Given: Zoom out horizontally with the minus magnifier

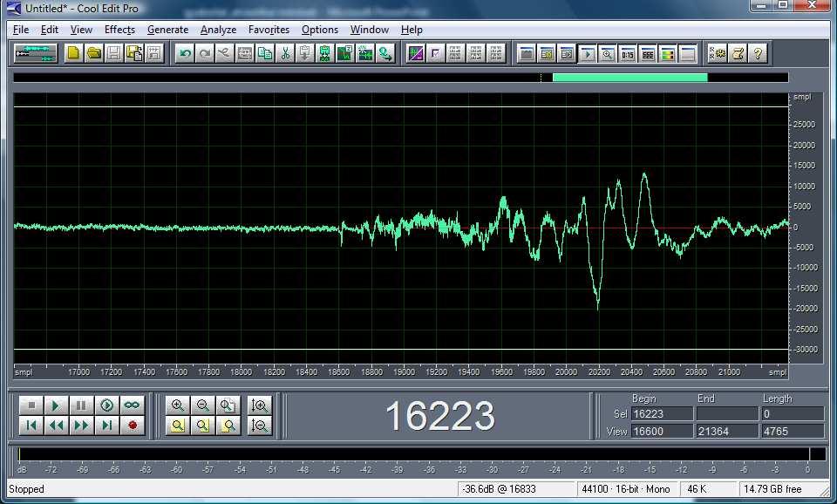Looking at the screenshot, I should [x=203, y=405].
